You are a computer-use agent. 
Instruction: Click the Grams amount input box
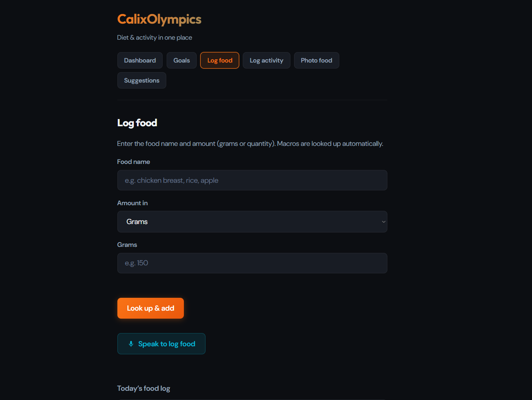pyautogui.click(x=252, y=263)
